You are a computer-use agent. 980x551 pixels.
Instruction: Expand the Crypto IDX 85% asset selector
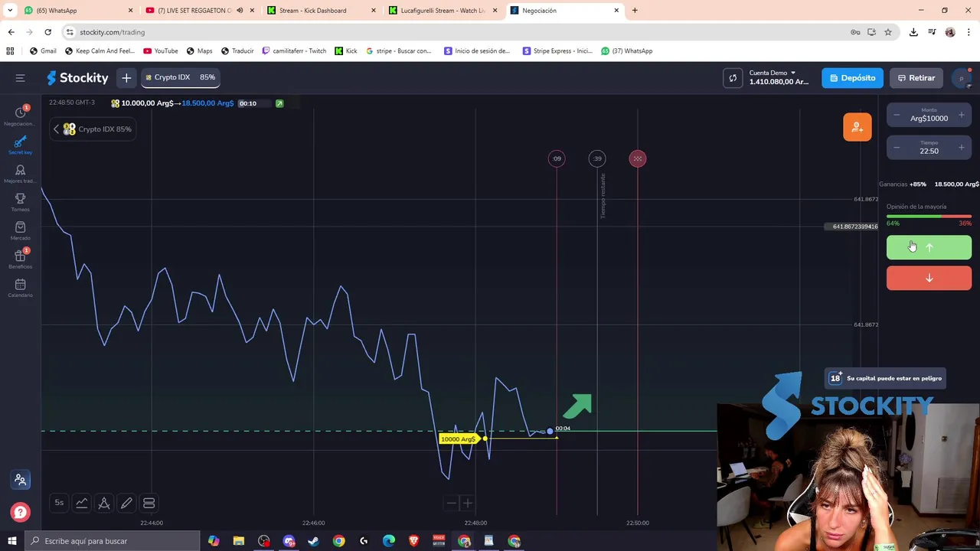pyautogui.click(x=93, y=129)
